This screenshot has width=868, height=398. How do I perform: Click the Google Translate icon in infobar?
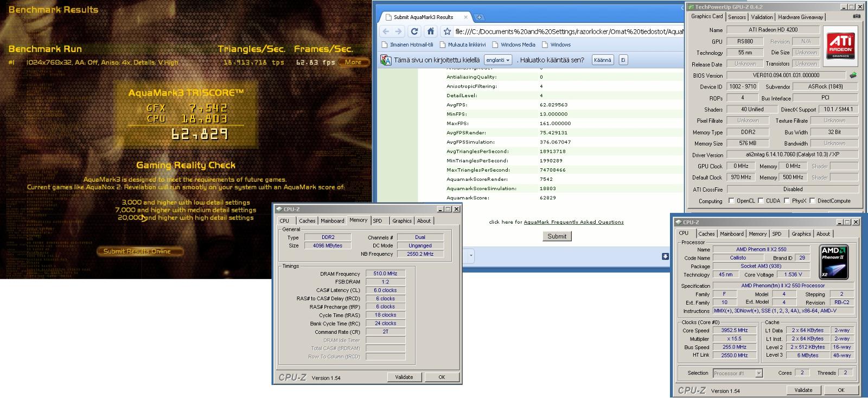point(386,60)
